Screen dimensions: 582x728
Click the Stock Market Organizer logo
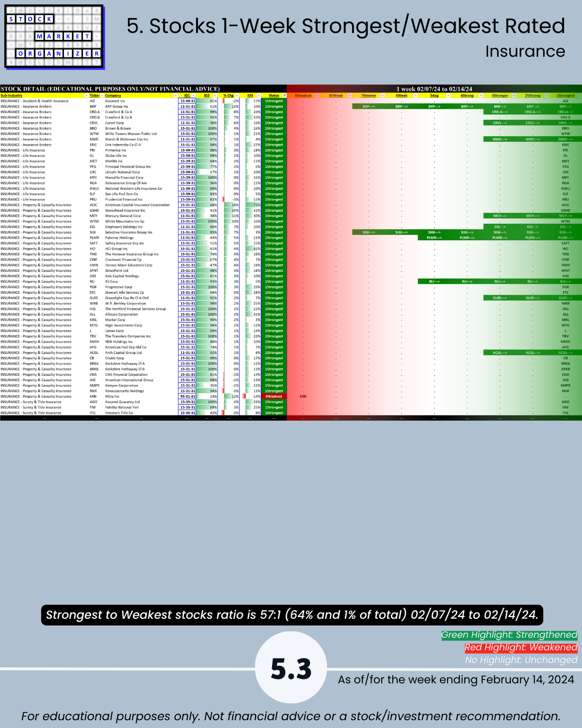(x=54, y=36)
